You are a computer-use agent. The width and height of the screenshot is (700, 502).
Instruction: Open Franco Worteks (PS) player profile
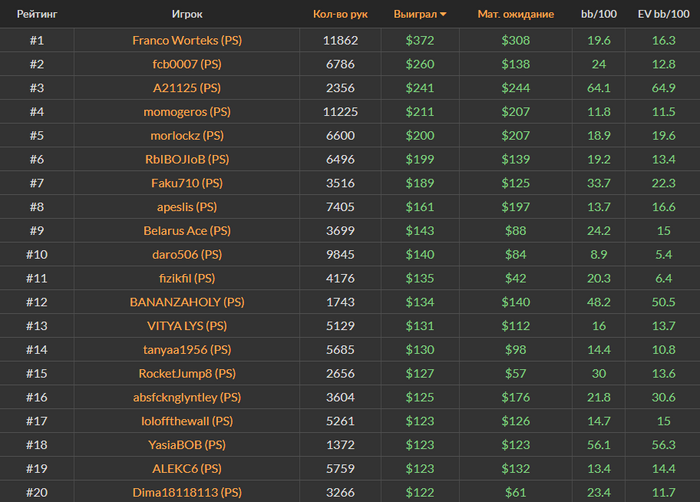click(x=187, y=41)
